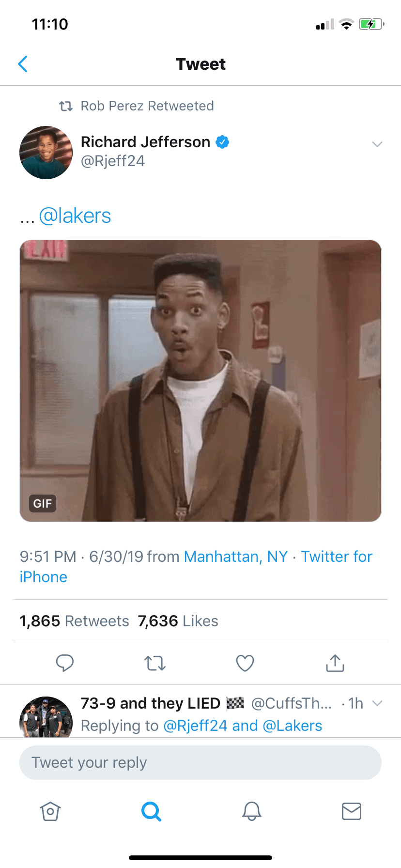The width and height of the screenshot is (401, 868).
Task: Open the Messages envelope icon
Action: click(352, 811)
